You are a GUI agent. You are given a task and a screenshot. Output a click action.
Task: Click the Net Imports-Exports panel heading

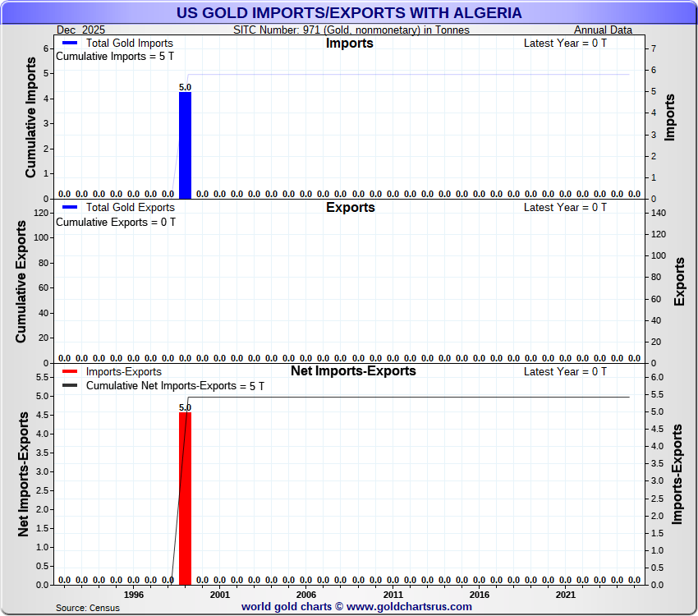pyautogui.click(x=353, y=371)
